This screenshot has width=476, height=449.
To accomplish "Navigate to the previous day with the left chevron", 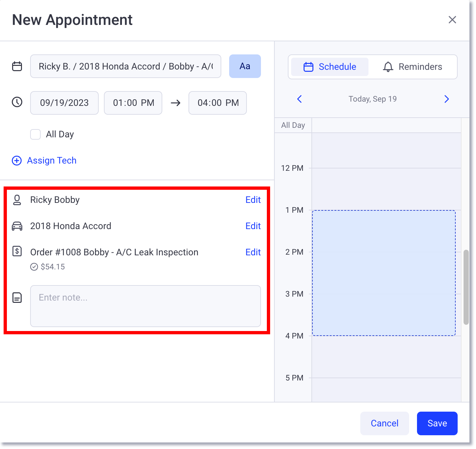I will (299, 99).
